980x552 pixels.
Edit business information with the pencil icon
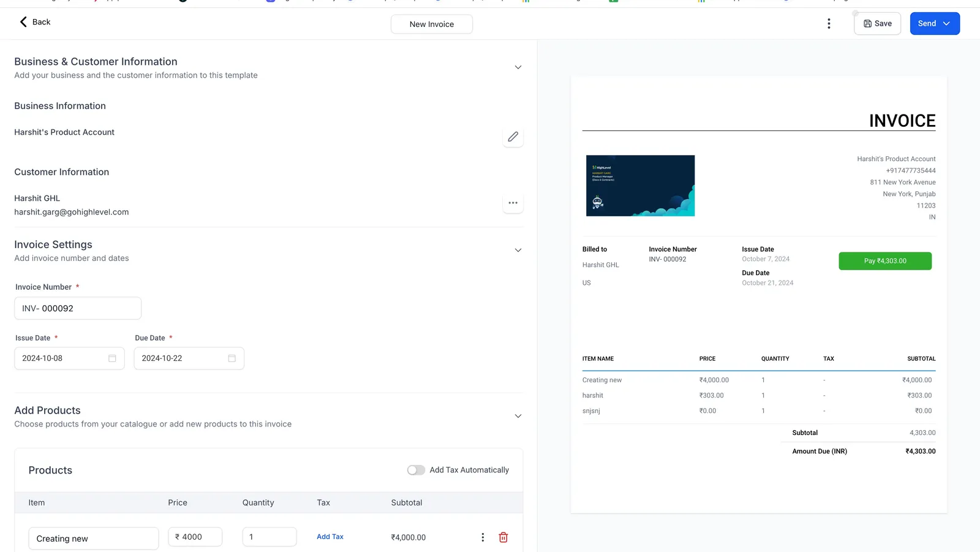coord(513,137)
